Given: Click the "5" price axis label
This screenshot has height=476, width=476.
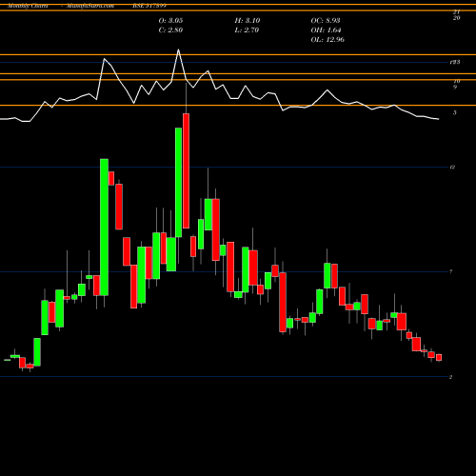Looking at the screenshot, I should point(455,112).
